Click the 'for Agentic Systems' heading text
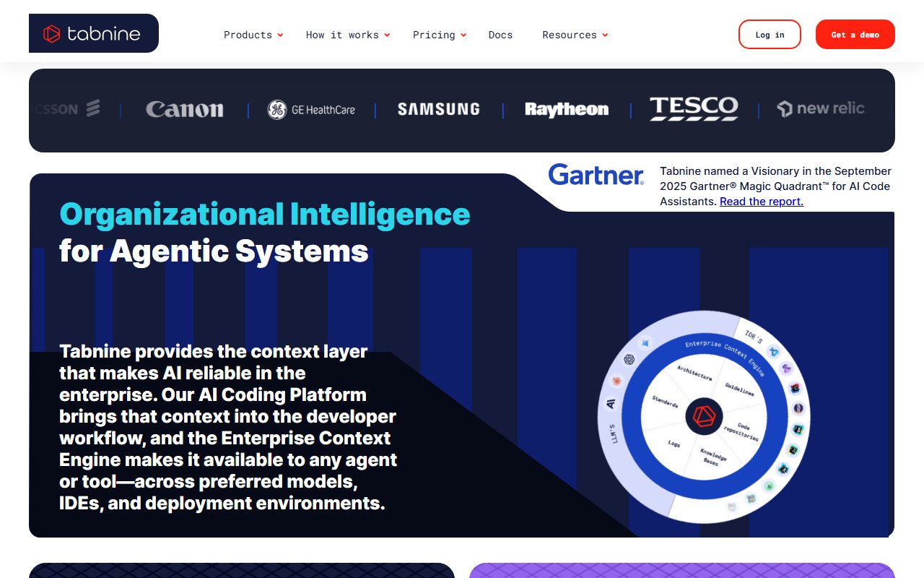 point(214,251)
